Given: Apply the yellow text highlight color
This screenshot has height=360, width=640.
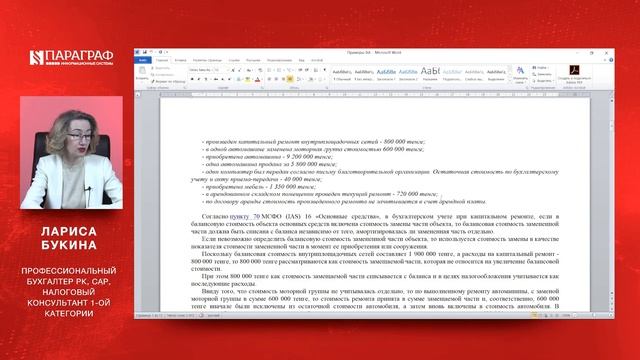Looking at the screenshot, I should tap(247, 79).
